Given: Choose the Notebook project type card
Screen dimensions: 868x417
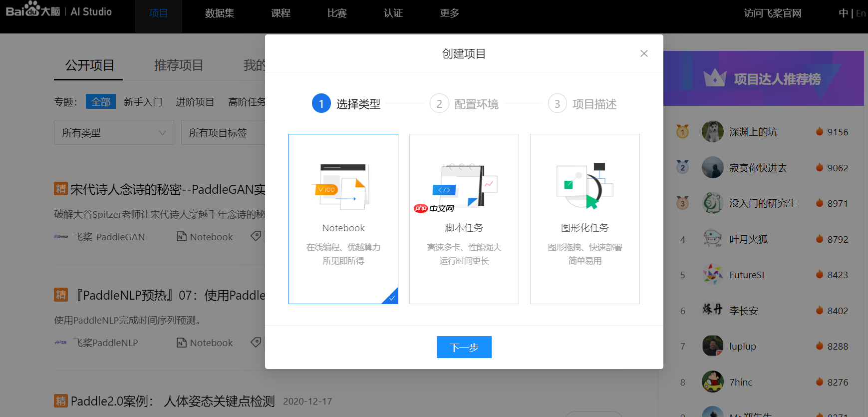Looking at the screenshot, I should (343, 219).
